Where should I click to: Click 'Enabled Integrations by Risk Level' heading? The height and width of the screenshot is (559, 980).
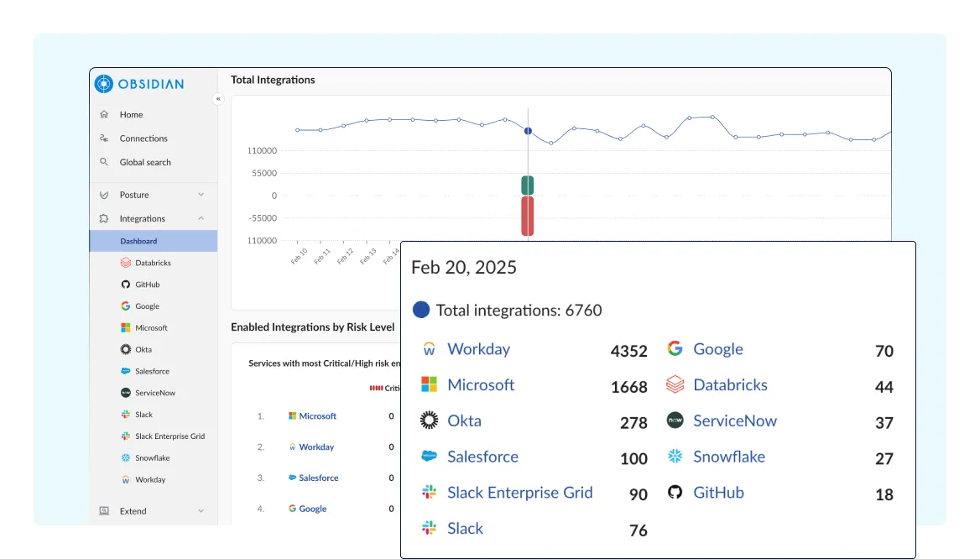pyautogui.click(x=312, y=327)
